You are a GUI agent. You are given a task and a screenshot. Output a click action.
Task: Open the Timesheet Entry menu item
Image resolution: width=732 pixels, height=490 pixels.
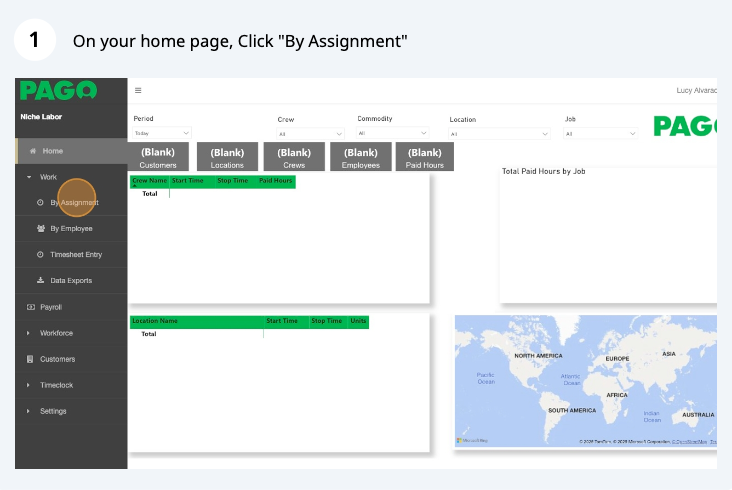coord(76,255)
